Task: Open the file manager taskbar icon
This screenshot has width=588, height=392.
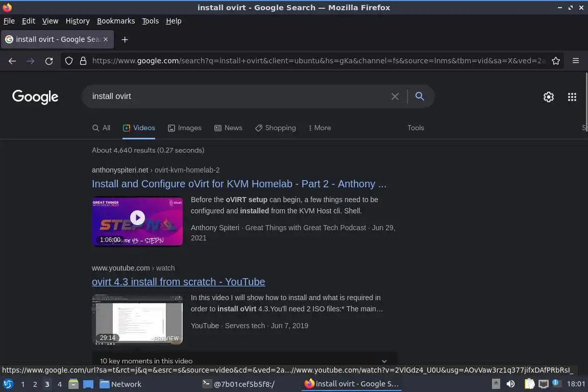Action: point(73,384)
